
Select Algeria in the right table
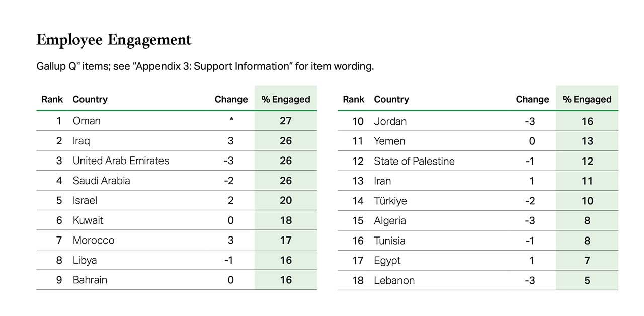390,220
